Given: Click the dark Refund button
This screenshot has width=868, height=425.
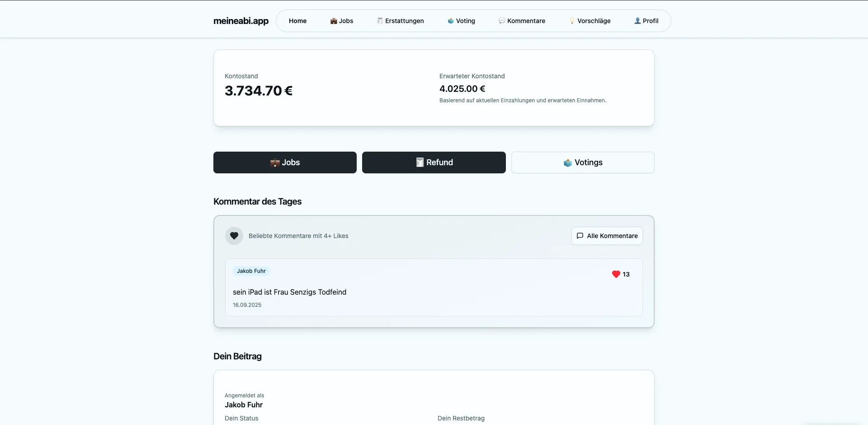Looking at the screenshot, I should 434,162.
